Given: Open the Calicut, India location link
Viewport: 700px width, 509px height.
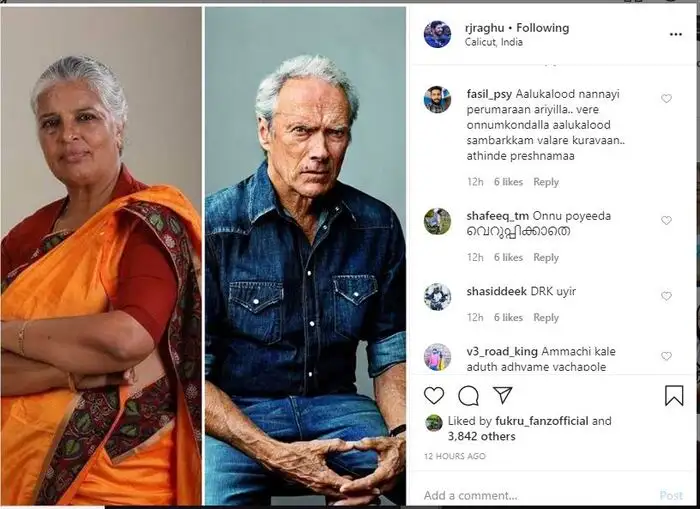Looking at the screenshot, I should click(493, 42).
